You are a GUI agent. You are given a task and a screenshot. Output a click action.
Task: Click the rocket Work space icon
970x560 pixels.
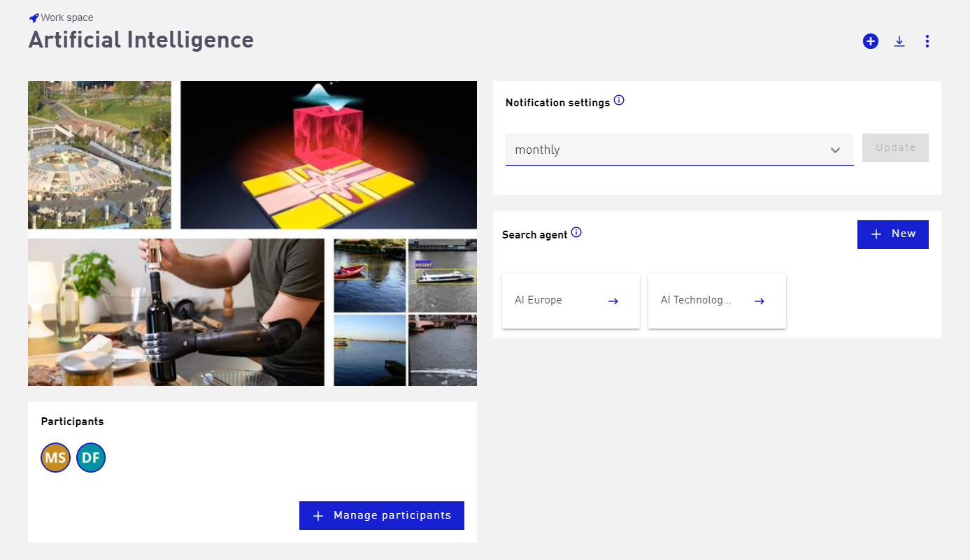pyautogui.click(x=34, y=18)
